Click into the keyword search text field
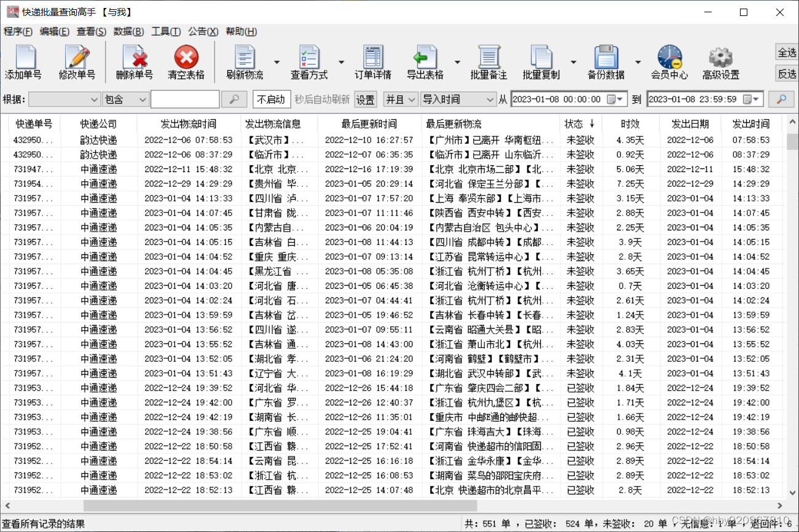Screen dimensions: 799x532 coord(185,99)
